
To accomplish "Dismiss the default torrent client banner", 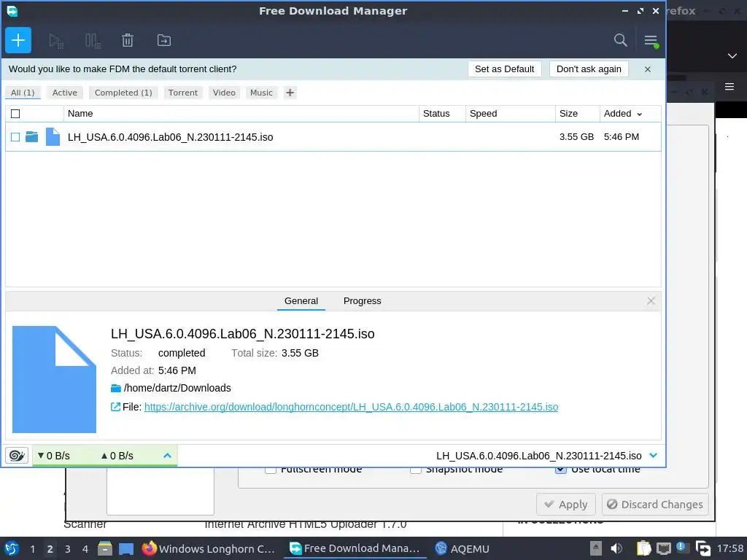I will pyautogui.click(x=648, y=69).
